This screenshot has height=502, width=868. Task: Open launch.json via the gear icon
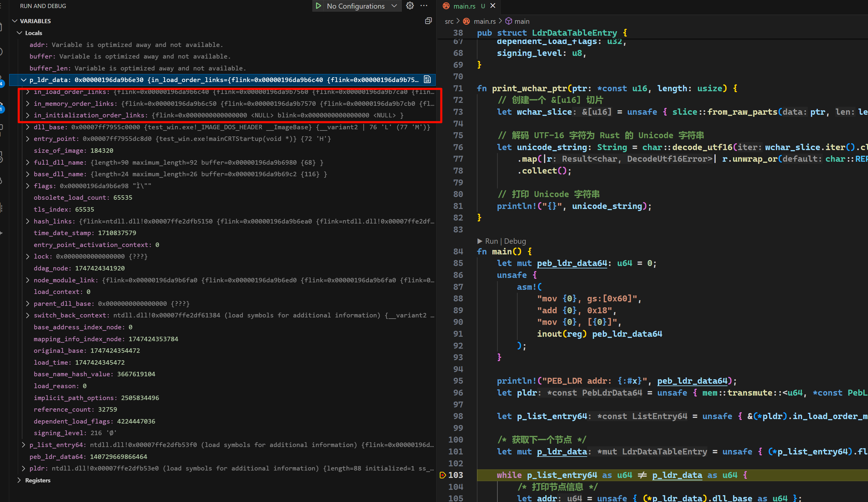click(x=410, y=6)
